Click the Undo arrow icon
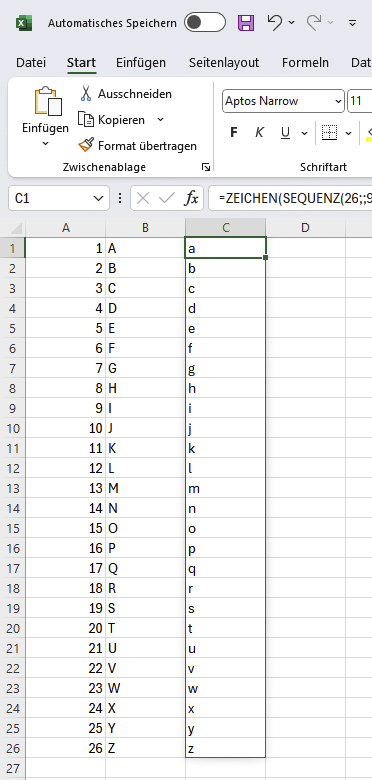This screenshot has width=372, height=780. click(x=274, y=22)
